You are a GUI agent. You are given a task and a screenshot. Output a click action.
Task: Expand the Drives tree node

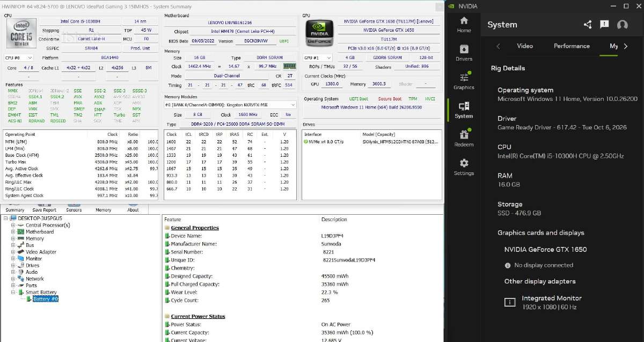click(x=13, y=265)
